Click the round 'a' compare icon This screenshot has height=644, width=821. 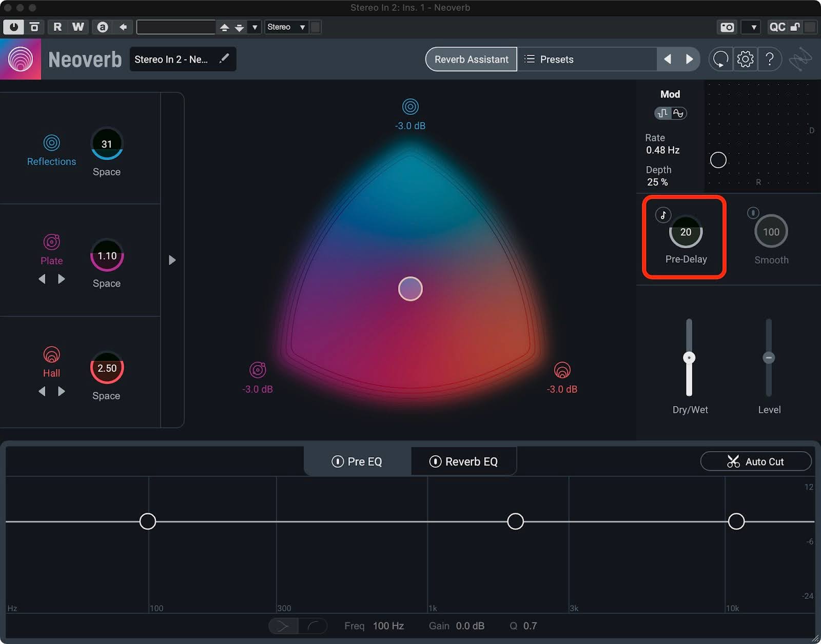(103, 27)
